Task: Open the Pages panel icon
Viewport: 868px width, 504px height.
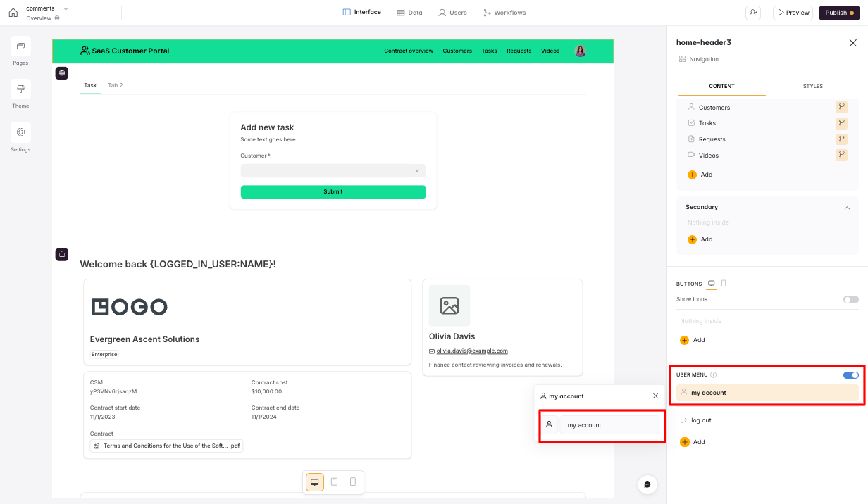Action: (20, 46)
